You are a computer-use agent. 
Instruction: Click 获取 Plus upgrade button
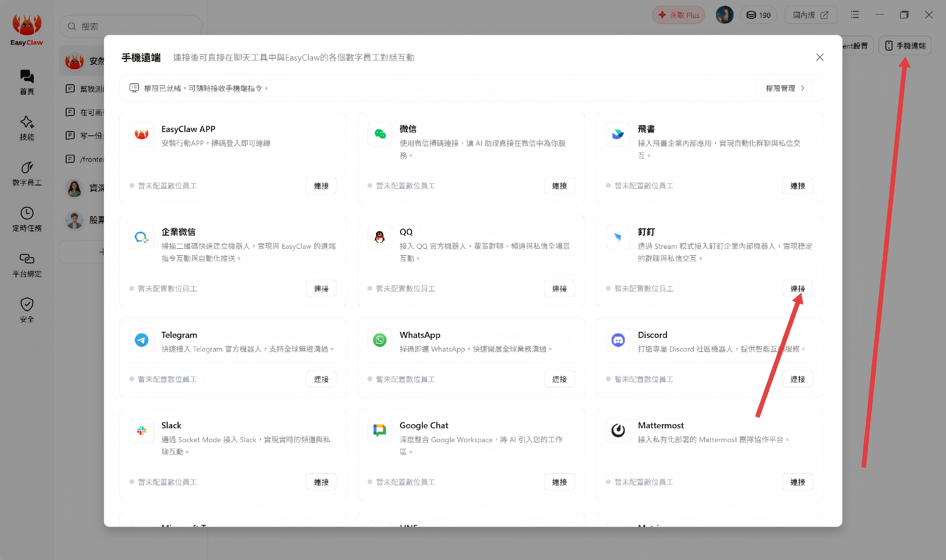click(x=678, y=15)
